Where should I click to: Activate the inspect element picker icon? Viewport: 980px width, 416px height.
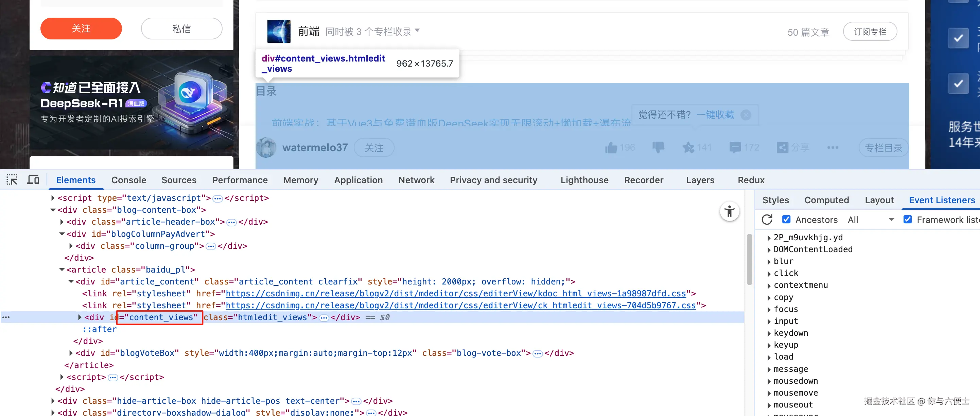[12, 180]
